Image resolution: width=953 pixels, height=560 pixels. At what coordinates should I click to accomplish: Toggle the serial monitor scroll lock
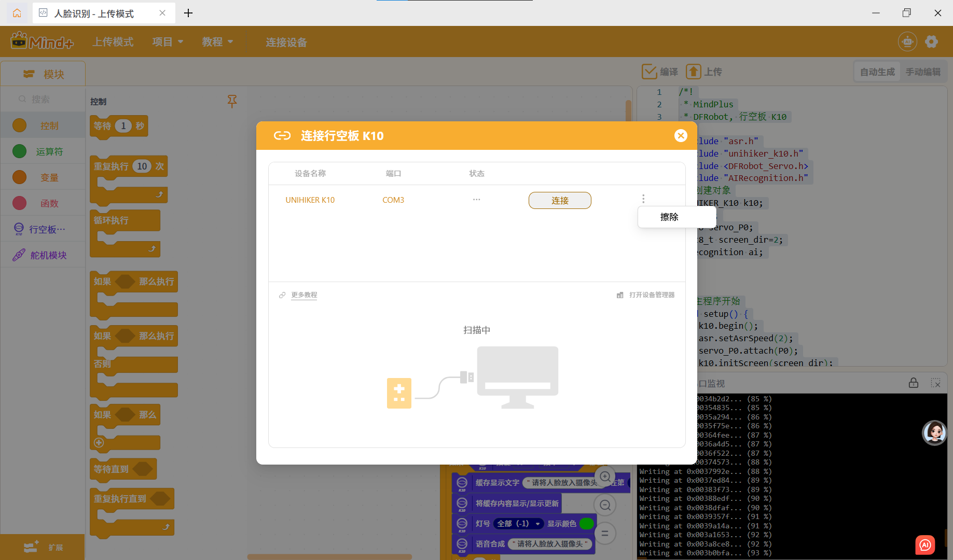[x=914, y=383]
